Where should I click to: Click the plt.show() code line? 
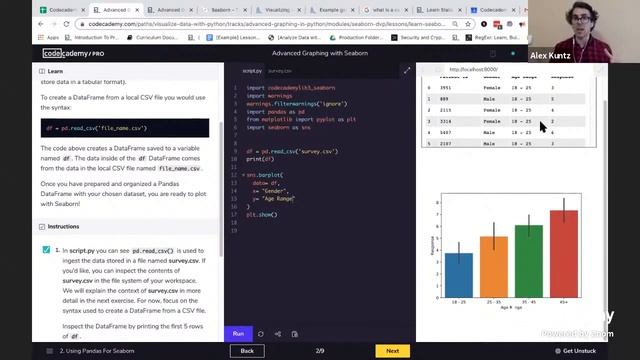[x=262, y=215]
